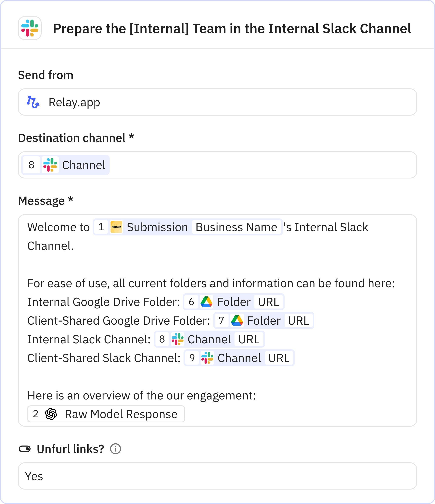Click Slack icon in Destination channel pill
This screenshot has width=435, height=504.
tap(50, 165)
